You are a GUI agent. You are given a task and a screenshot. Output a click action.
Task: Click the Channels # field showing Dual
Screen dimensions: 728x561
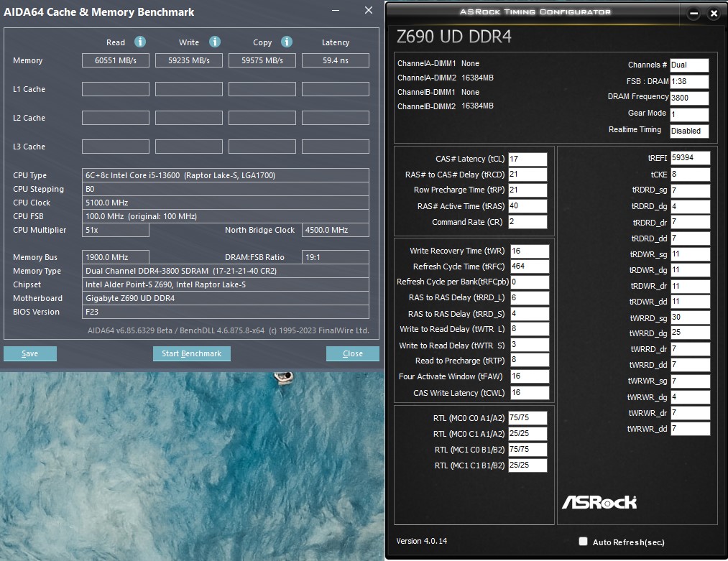(x=689, y=65)
